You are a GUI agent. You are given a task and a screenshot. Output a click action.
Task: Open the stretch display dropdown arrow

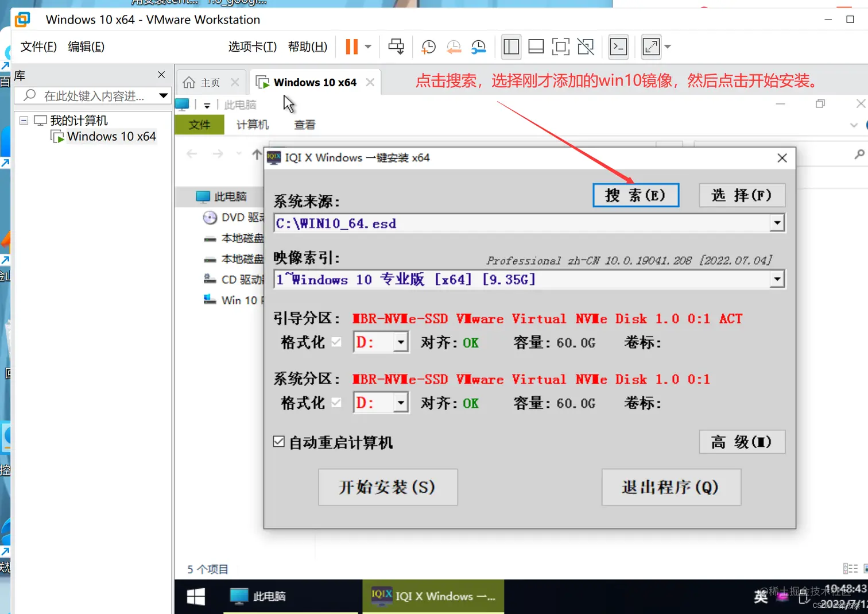667,47
